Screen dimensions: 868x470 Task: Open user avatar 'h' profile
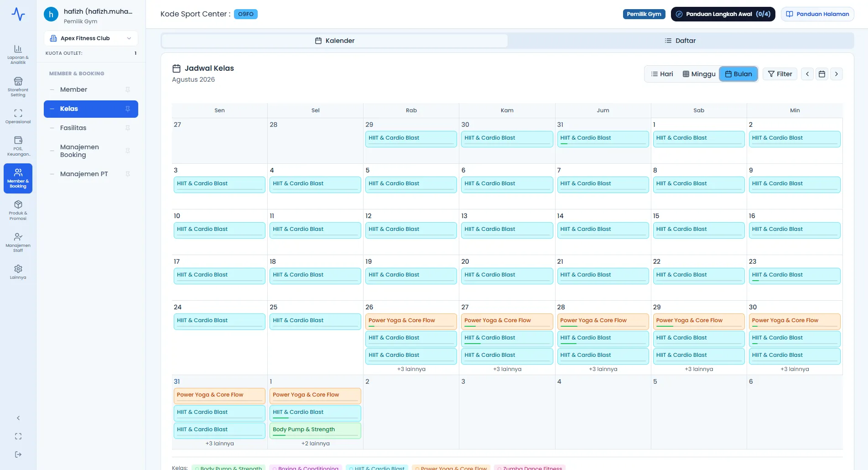click(51, 14)
